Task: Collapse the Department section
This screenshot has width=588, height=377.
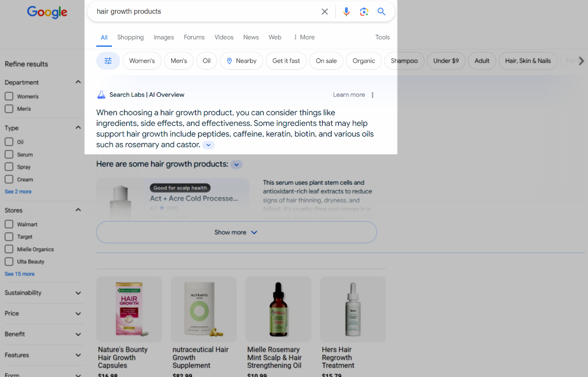Action: [78, 82]
